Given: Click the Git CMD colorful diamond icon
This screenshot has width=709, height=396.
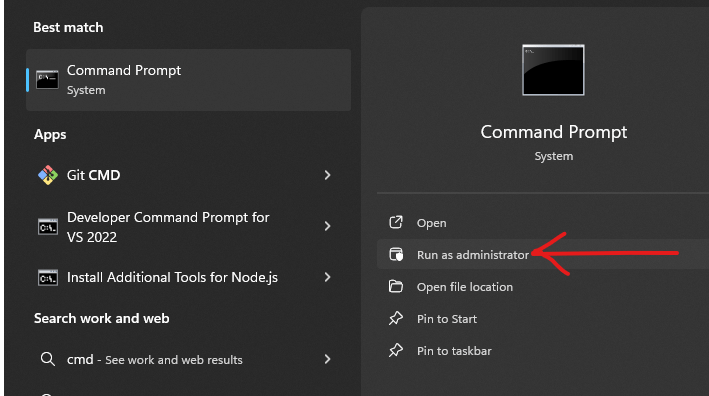Looking at the screenshot, I should tap(47, 175).
